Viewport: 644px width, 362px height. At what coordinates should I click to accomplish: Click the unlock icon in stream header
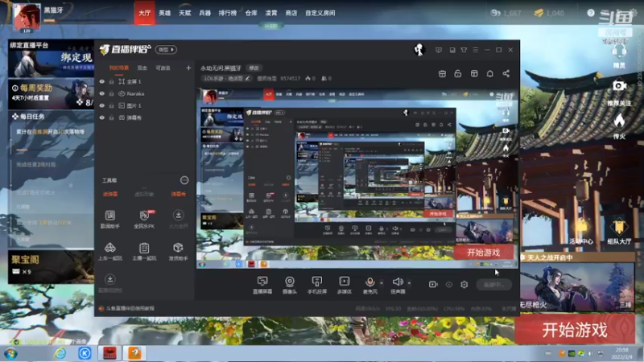(x=458, y=73)
